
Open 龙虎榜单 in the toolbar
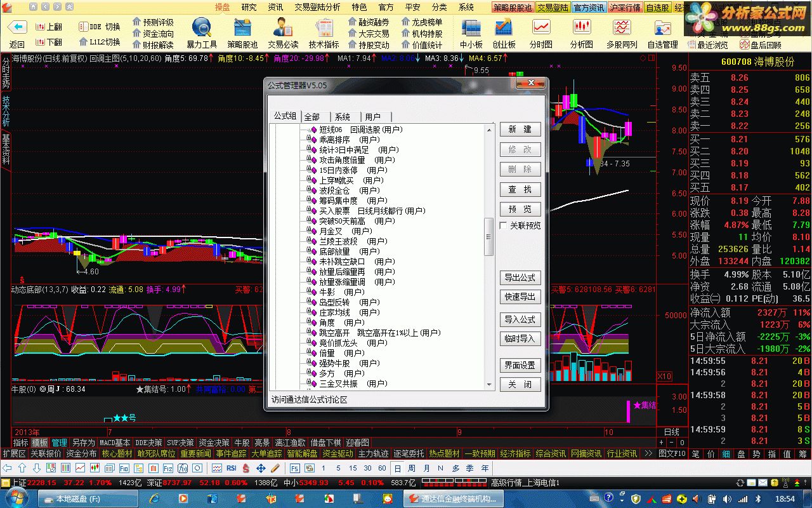(x=422, y=22)
